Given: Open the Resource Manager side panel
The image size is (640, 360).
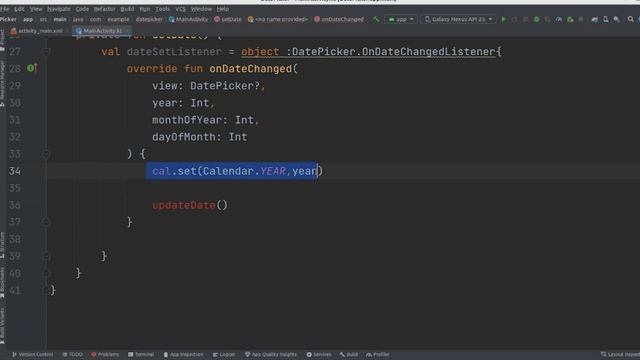Looking at the screenshot, I should (2, 83).
